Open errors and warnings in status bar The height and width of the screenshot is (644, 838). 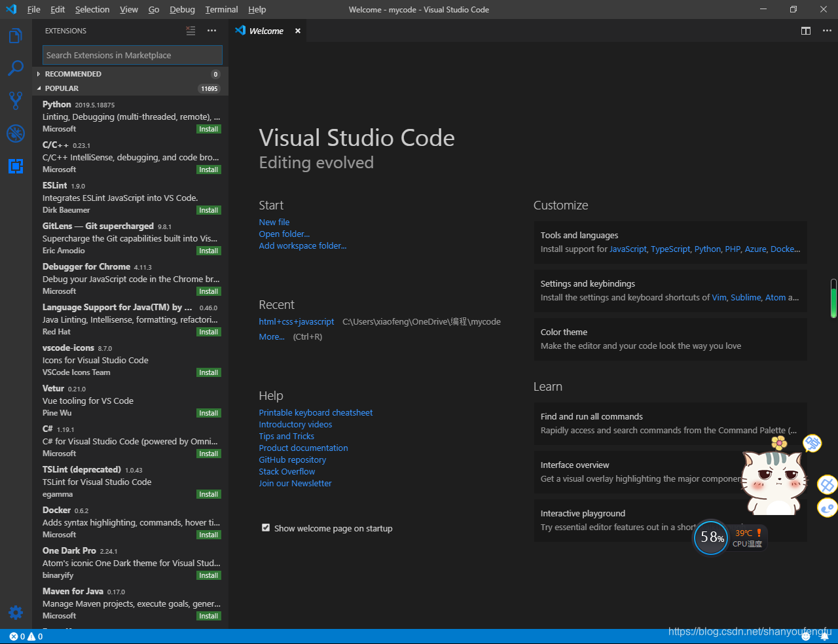(x=26, y=636)
